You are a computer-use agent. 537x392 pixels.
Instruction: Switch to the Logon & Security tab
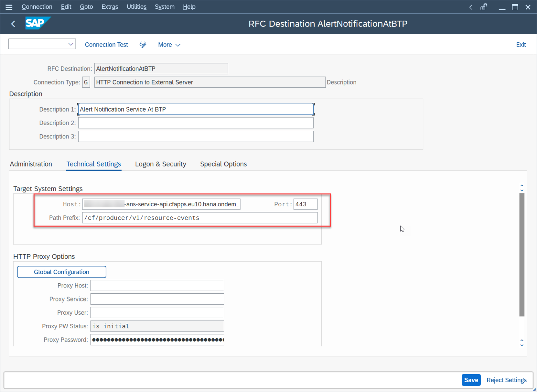point(160,164)
